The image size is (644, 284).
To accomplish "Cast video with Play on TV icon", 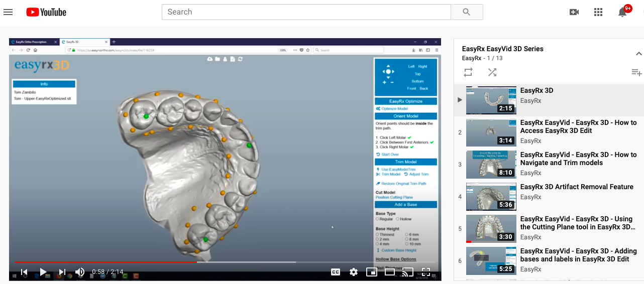I will (x=408, y=272).
